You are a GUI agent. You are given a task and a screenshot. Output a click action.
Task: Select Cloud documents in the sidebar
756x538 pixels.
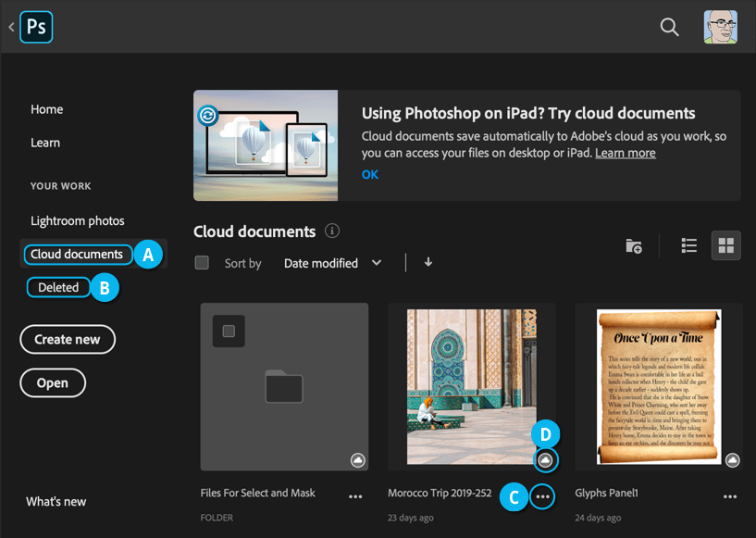pos(78,255)
